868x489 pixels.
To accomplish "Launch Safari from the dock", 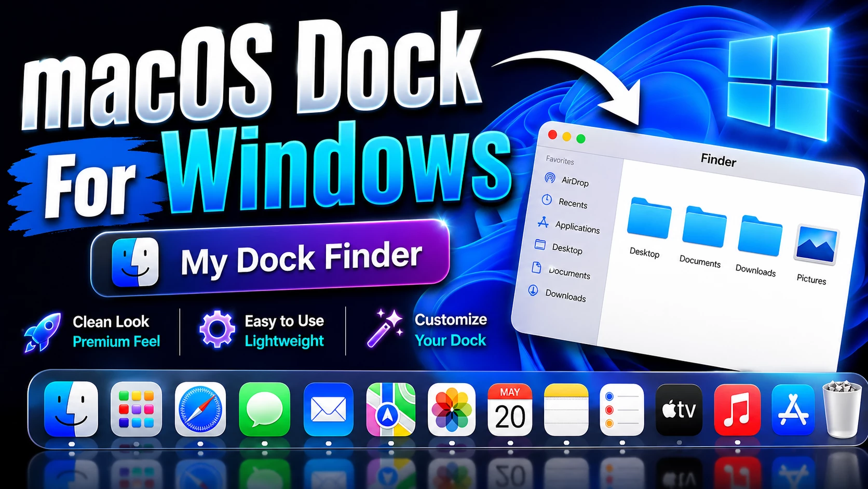I will (200, 409).
